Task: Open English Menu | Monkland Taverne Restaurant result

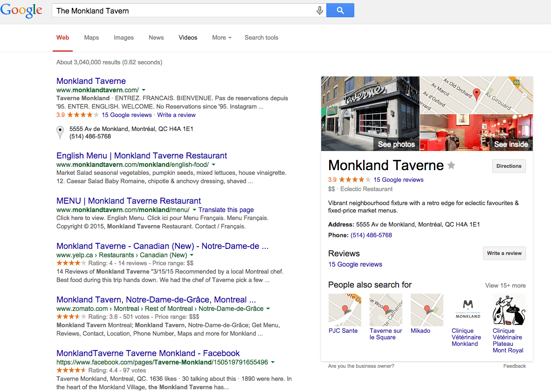Action: click(142, 156)
